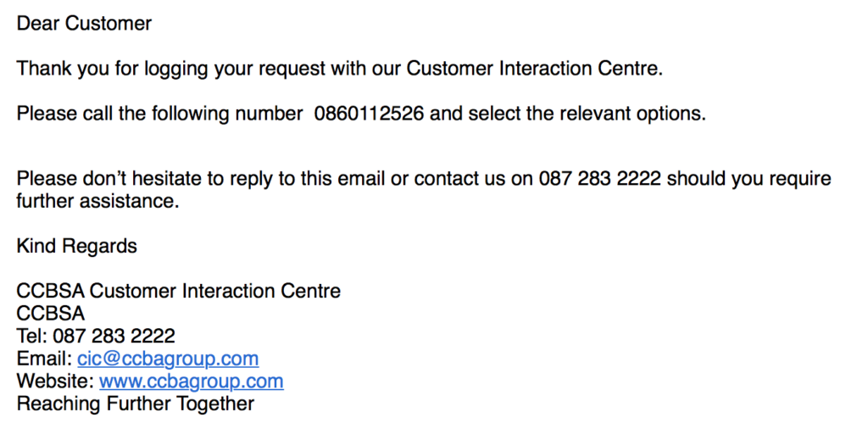Click the further assistance text
The image size is (868, 429).
coord(98,202)
